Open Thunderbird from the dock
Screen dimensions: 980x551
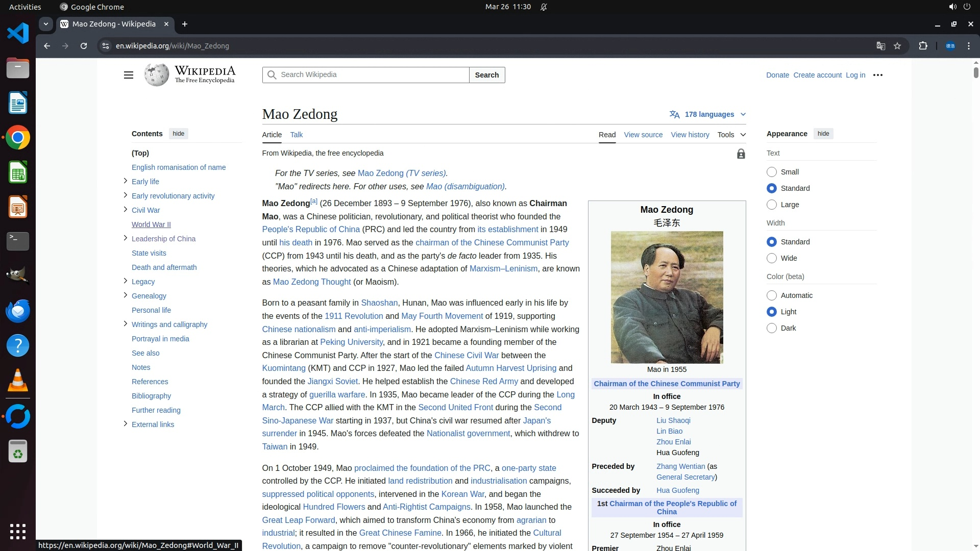pyautogui.click(x=18, y=311)
